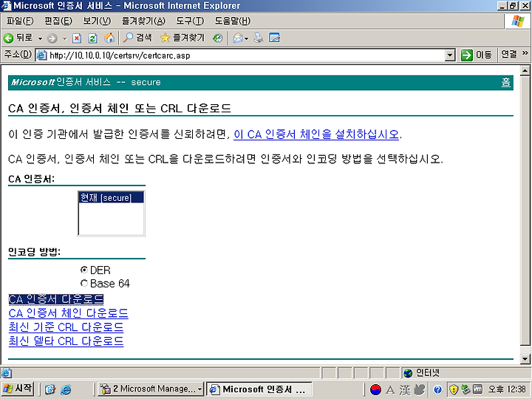Image resolution: width=532 pixels, height=399 pixels.
Task: Open the forward history dropdown arrow
Action: click(x=65, y=38)
